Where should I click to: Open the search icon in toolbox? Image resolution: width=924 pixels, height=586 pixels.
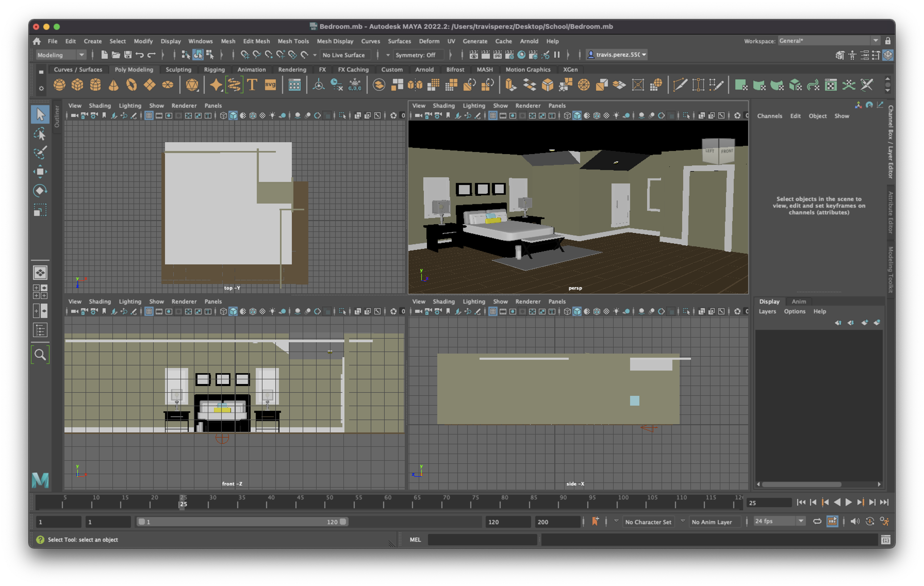click(40, 354)
